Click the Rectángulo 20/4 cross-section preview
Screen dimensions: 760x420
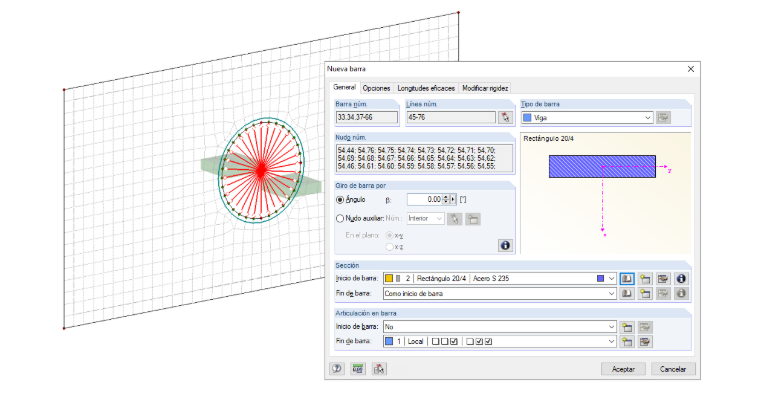(602, 167)
